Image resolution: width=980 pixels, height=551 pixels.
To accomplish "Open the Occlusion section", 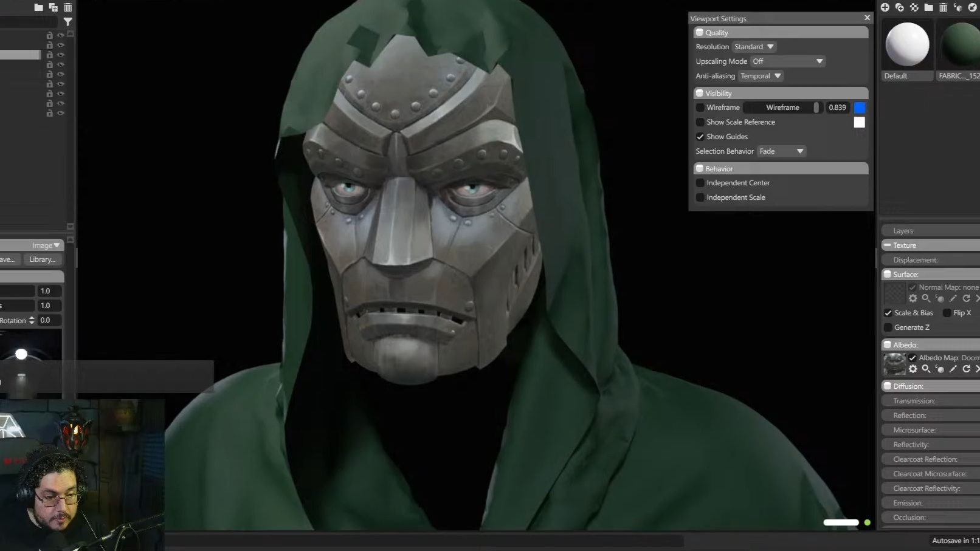I will pos(931,518).
